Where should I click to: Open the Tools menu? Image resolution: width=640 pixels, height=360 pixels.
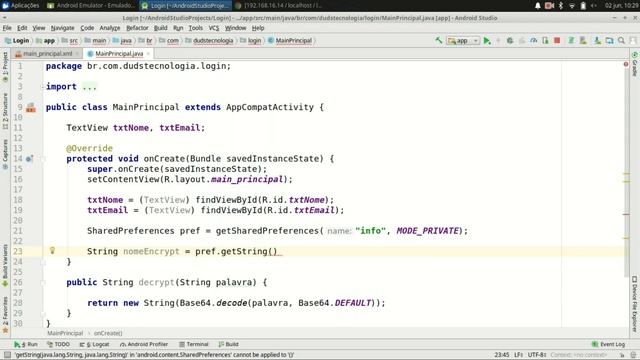(x=196, y=28)
